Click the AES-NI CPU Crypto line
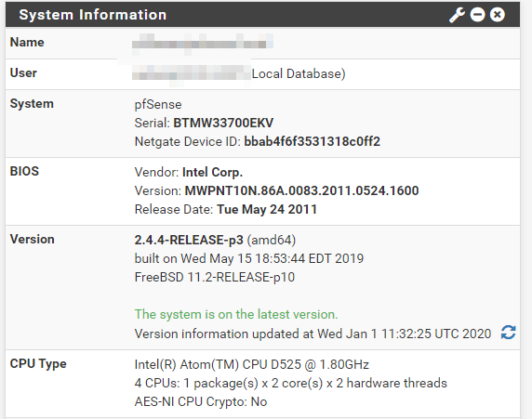Viewport: 532px width, 419px height. click(201, 401)
